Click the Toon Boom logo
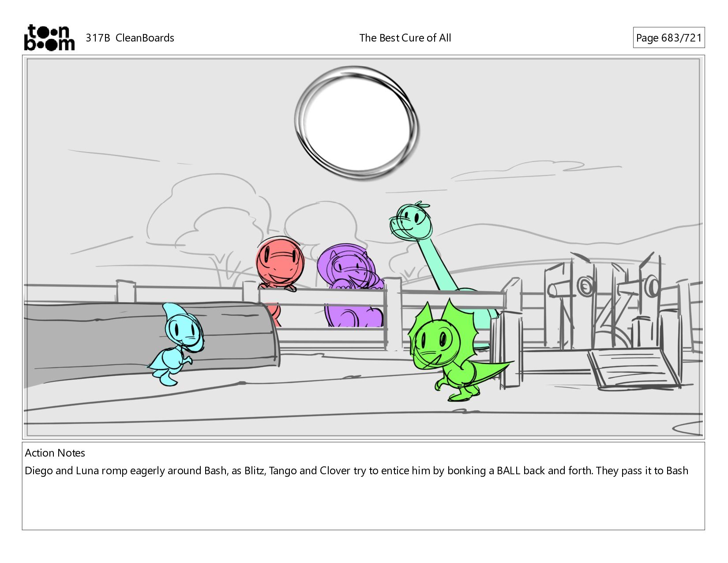The height and width of the screenshot is (563, 728). coord(49,38)
